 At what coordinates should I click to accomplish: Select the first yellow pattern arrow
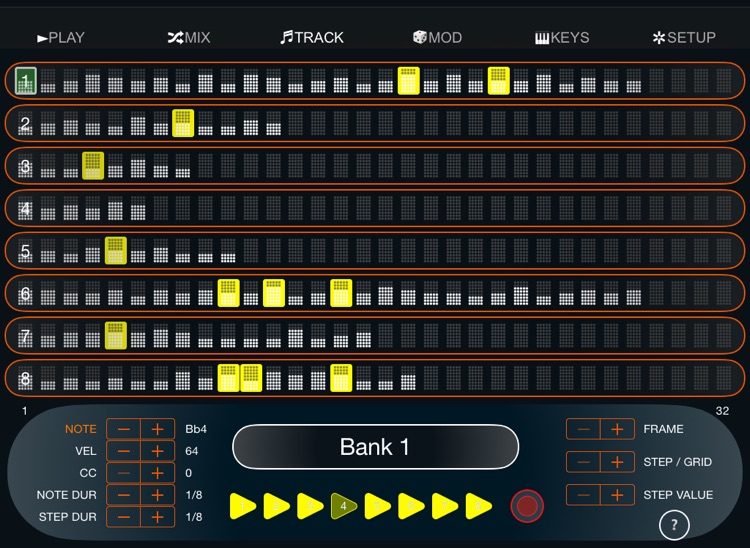click(243, 506)
